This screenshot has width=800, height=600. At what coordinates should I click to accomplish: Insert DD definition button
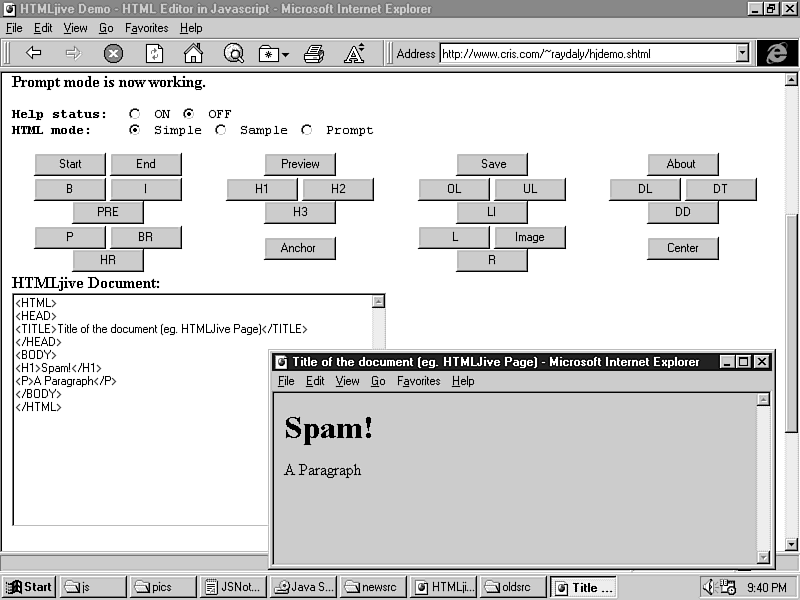pos(683,212)
